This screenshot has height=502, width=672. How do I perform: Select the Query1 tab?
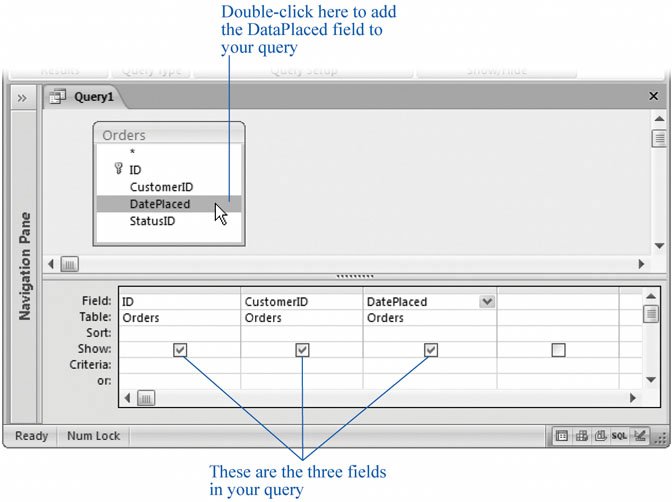96,97
